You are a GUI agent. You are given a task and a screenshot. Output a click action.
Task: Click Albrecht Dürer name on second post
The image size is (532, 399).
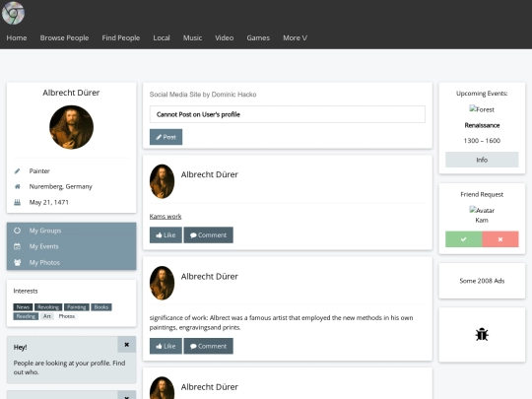(x=209, y=277)
